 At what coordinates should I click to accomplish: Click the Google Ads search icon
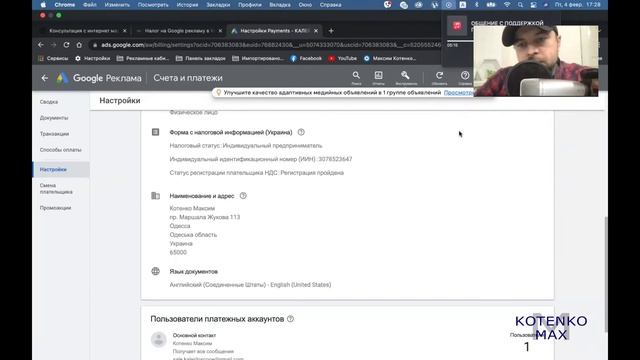(x=356, y=76)
